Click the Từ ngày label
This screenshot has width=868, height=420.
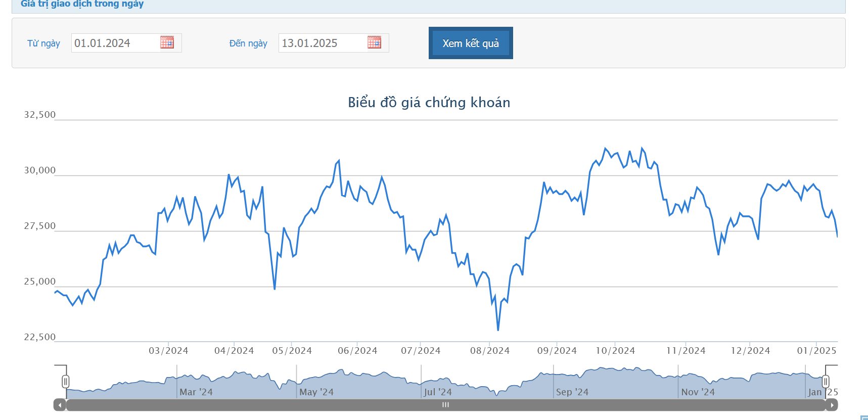(43, 43)
